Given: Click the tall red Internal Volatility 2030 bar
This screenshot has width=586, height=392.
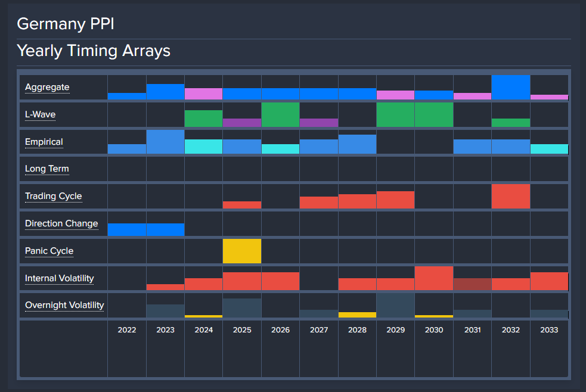Looking at the screenshot, I should pos(433,278).
